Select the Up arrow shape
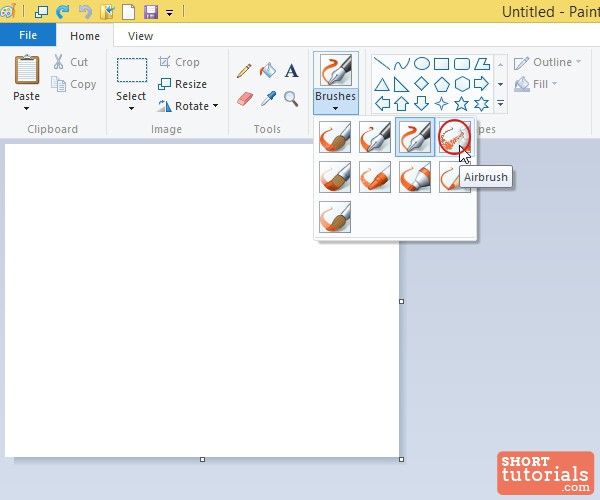 [x=402, y=104]
